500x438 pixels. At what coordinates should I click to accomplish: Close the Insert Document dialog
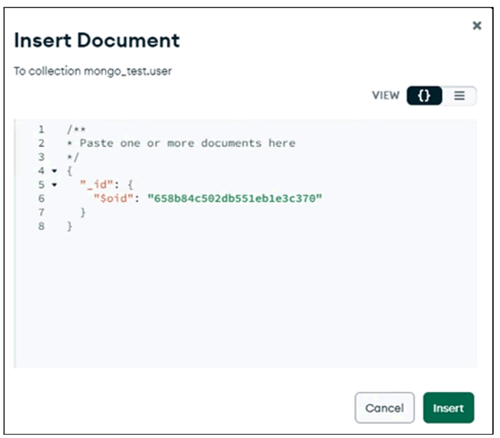[477, 25]
